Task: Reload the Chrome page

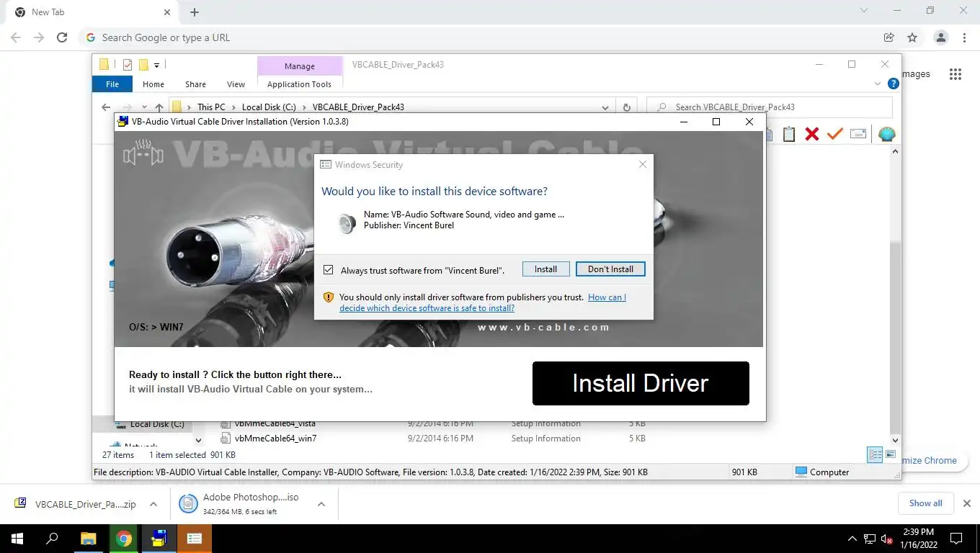Action: point(62,37)
